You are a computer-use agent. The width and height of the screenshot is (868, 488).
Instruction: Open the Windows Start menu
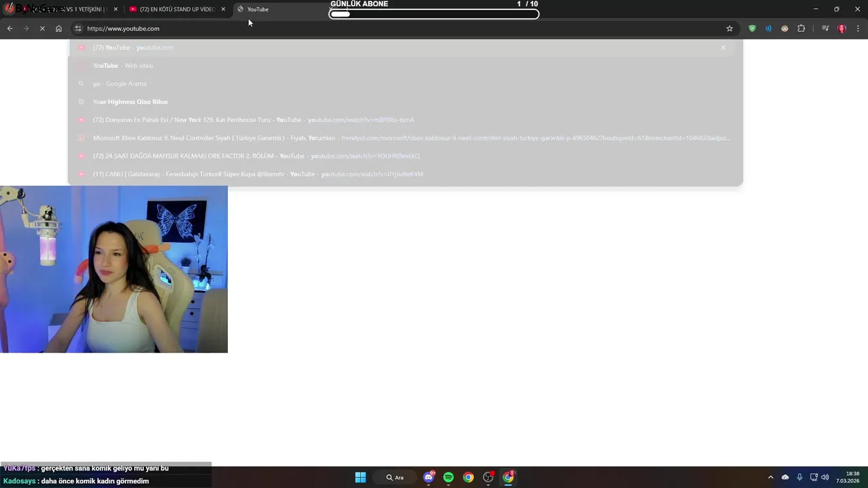point(361,477)
